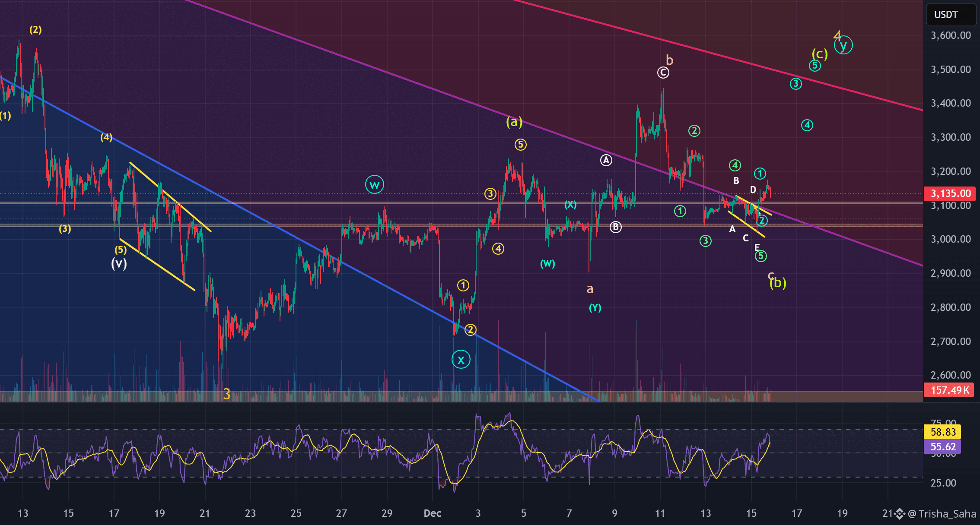This screenshot has width=980, height=525.
Task: Click the orange 3 wave label at bottom
Action: click(x=226, y=394)
